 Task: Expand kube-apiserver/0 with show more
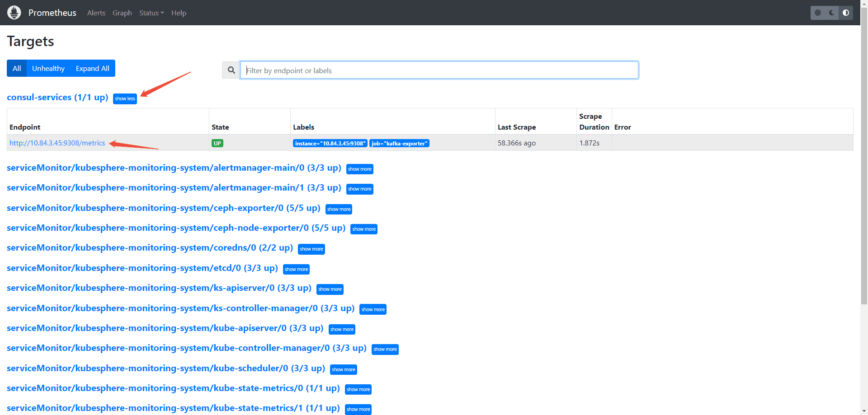[342, 329]
